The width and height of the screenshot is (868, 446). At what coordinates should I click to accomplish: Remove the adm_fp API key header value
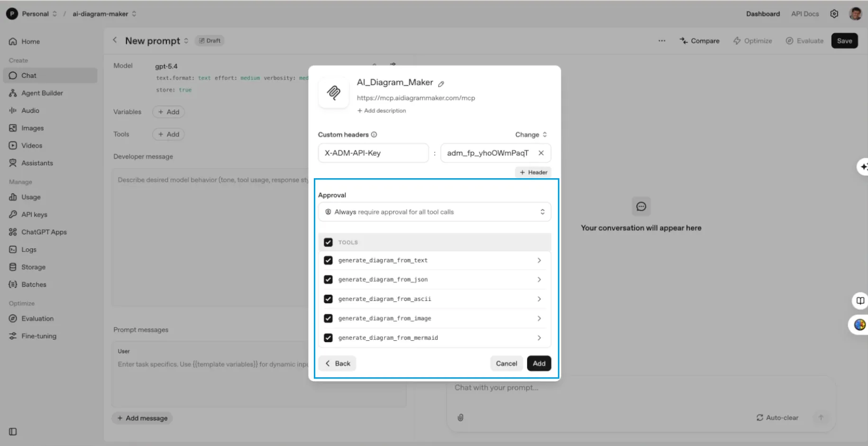click(541, 153)
